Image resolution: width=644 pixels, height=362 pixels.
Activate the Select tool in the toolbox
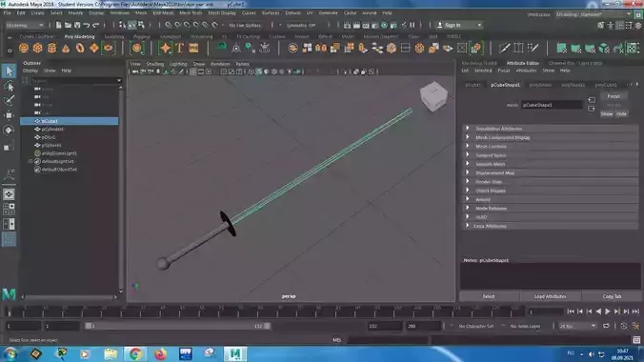click(9, 71)
